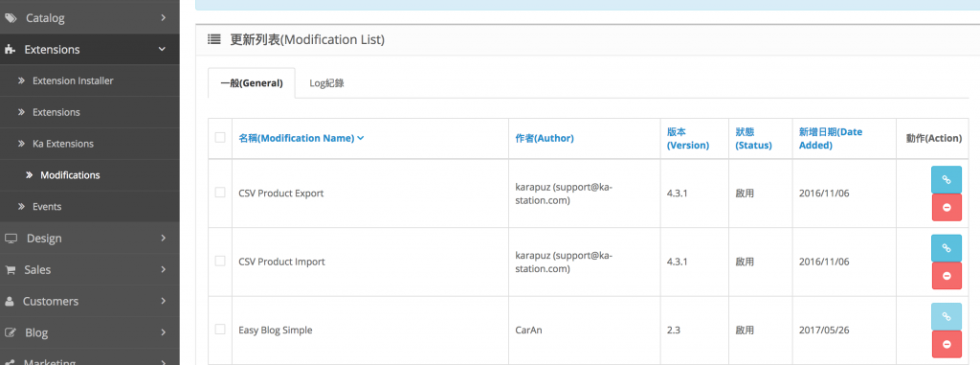
Task: Click the 更新列表(Modification List) heading
Action: coord(307,40)
